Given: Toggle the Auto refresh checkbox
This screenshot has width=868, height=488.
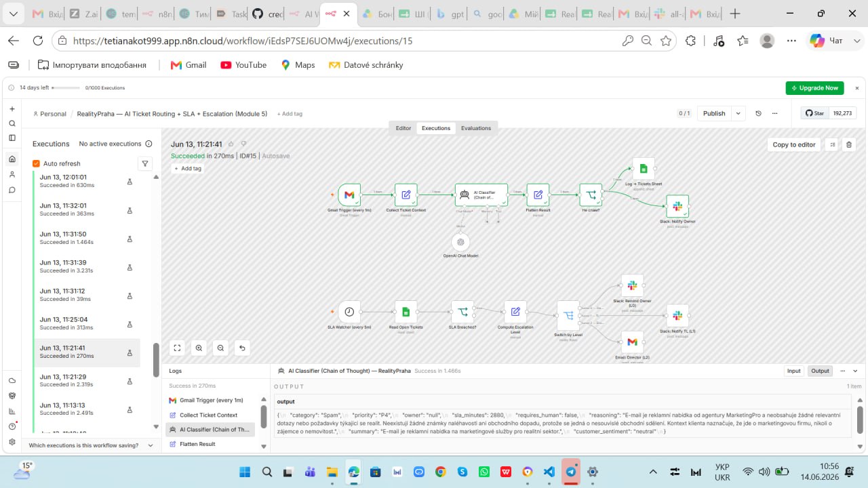Looking at the screenshot, I should click(37, 163).
